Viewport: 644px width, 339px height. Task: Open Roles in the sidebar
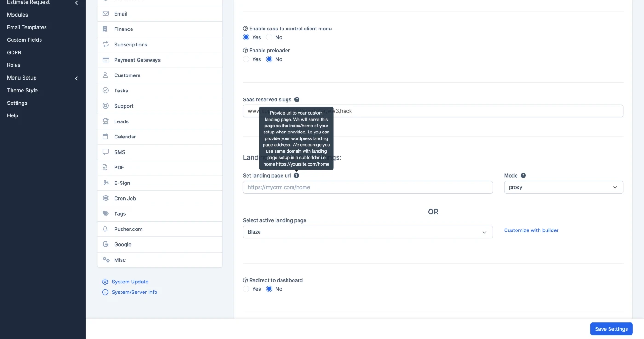pyautogui.click(x=14, y=65)
